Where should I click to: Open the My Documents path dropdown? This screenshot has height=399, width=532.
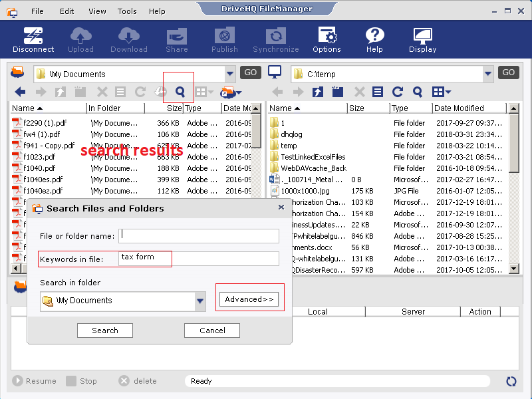point(230,73)
